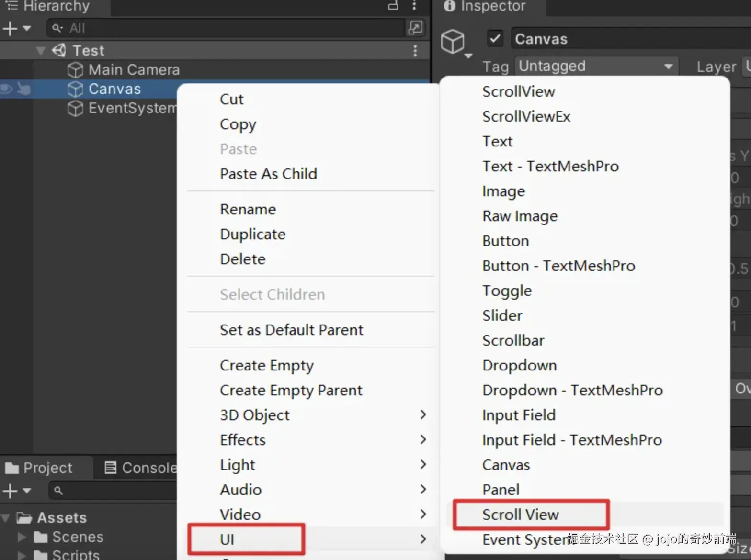Viewport: 751px width, 560px height.
Task: Click the Hierarchy lock icon
Action: 393,5
